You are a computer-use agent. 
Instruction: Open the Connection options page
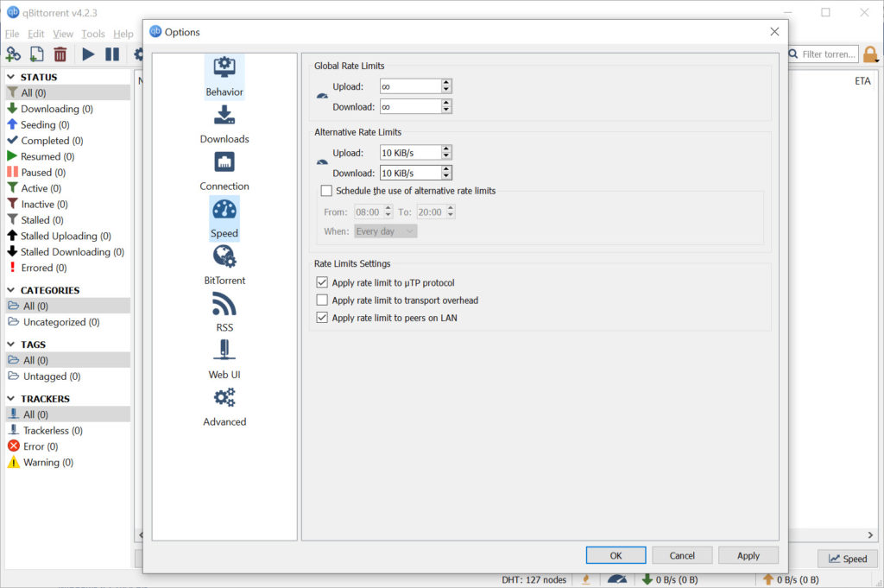click(x=224, y=172)
